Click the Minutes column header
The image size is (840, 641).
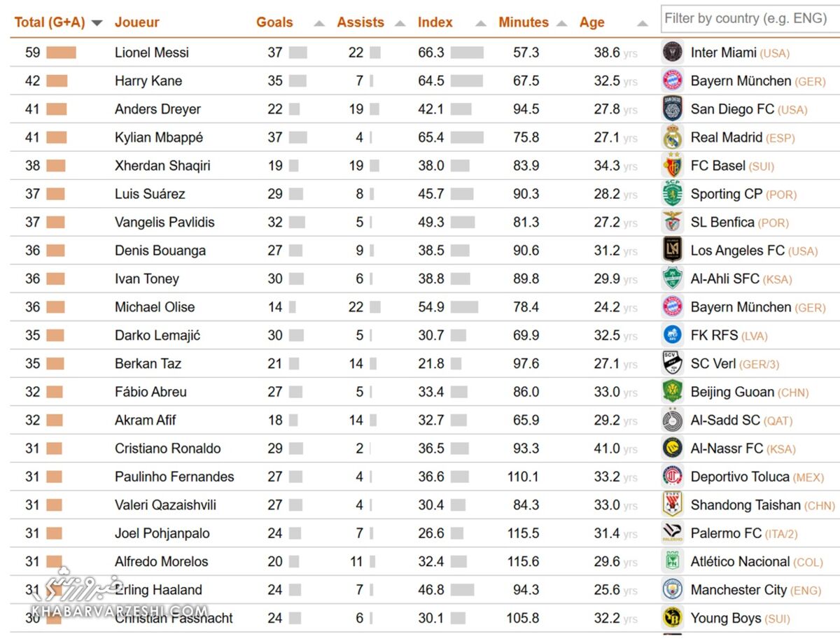524,22
